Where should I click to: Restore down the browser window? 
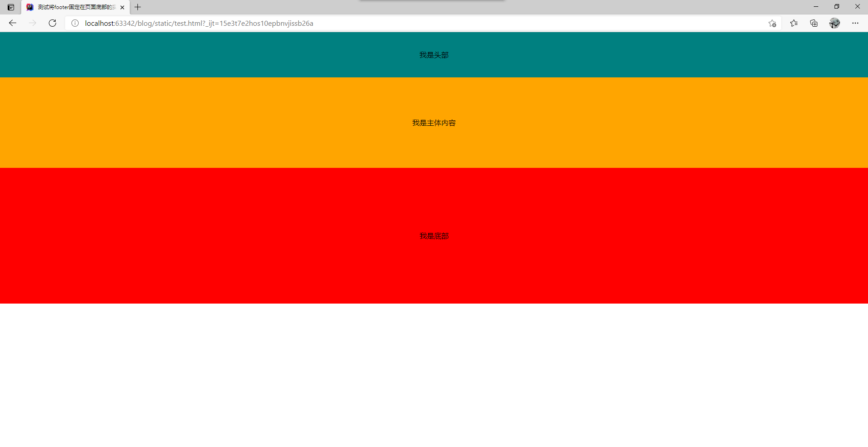tap(837, 7)
